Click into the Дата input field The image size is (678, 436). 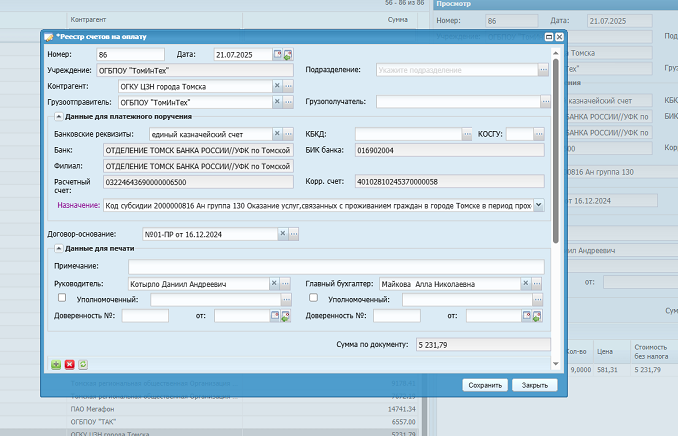[x=243, y=54]
